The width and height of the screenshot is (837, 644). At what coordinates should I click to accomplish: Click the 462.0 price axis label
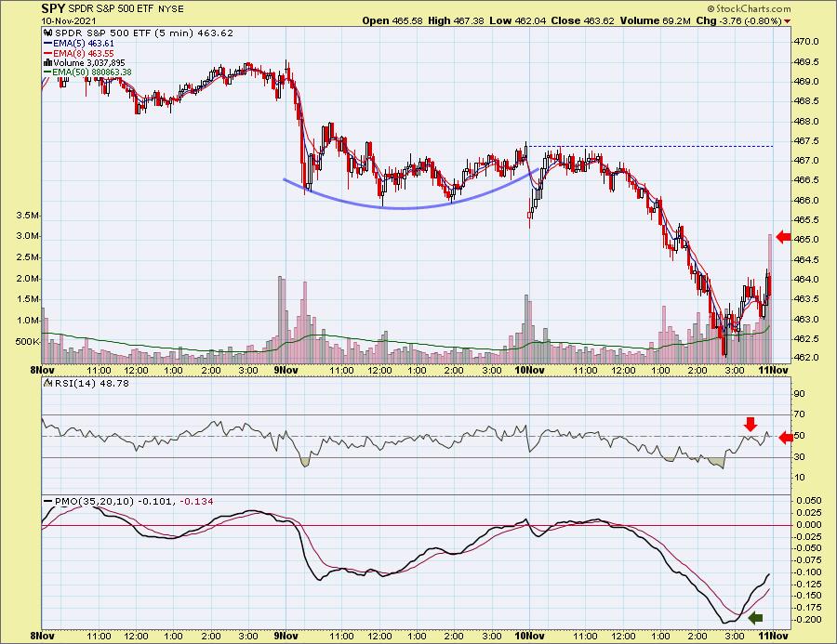coord(806,358)
